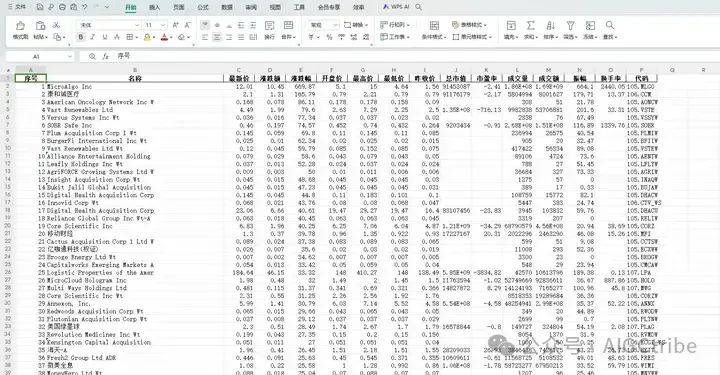
Task: Open the 文件 menu
Action: coord(17,7)
